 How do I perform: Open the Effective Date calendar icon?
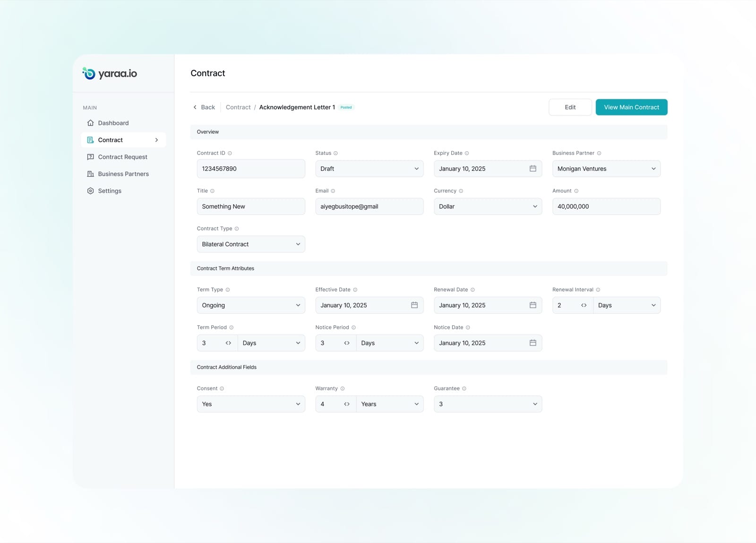pyautogui.click(x=414, y=305)
